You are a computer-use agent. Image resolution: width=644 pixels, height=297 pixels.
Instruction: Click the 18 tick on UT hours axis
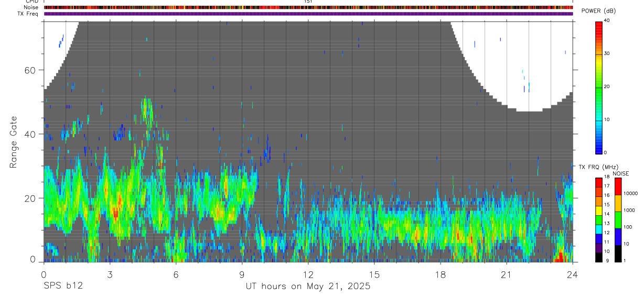(x=440, y=274)
